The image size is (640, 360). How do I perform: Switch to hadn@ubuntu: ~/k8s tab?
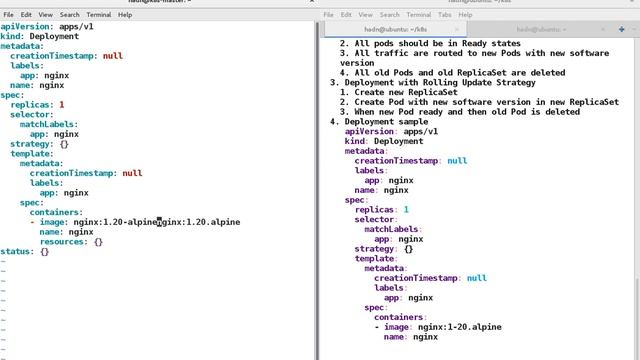click(395, 29)
